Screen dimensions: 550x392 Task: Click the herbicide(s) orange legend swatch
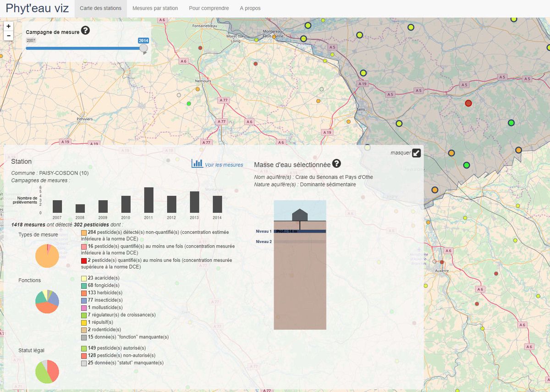(84, 293)
